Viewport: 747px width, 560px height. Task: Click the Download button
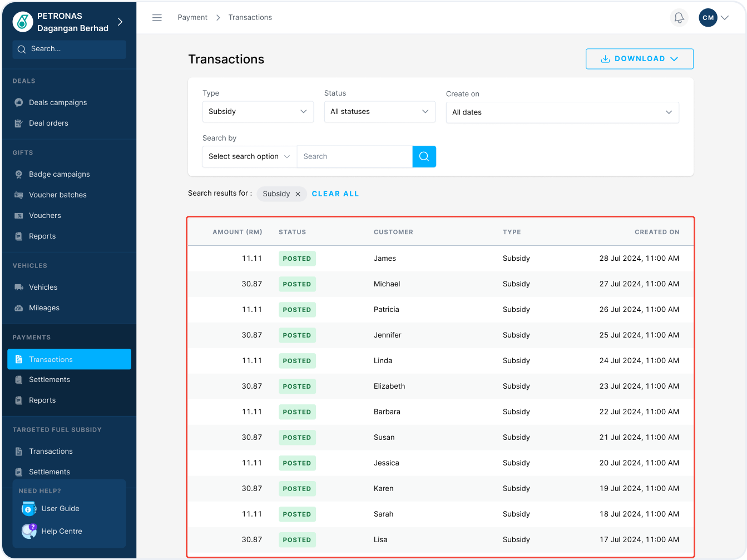[639, 59]
